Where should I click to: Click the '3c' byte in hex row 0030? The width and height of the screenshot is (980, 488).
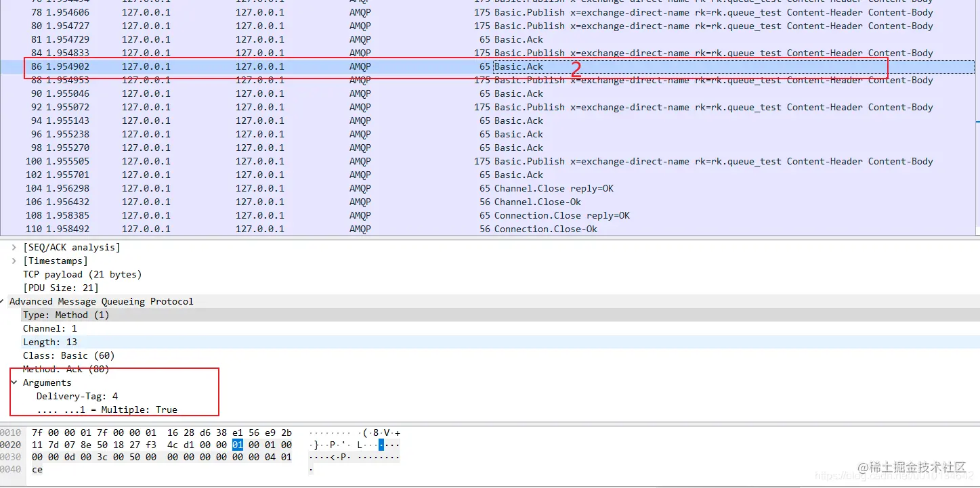click(102, 457)
